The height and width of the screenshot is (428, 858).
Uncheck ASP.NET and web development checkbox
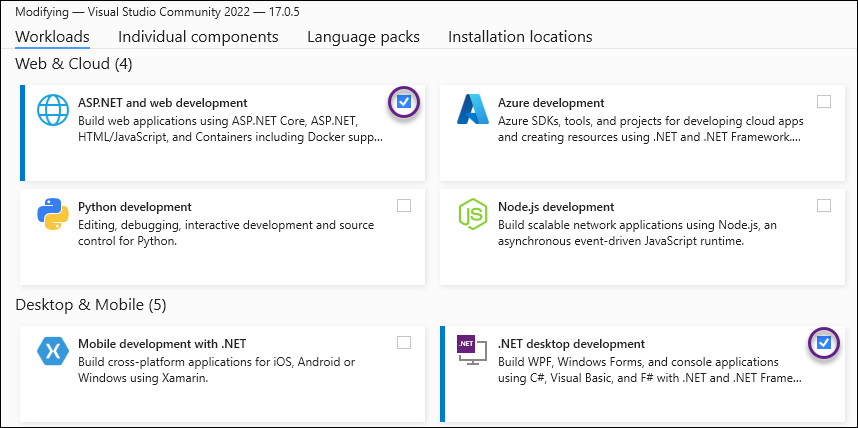404,101
